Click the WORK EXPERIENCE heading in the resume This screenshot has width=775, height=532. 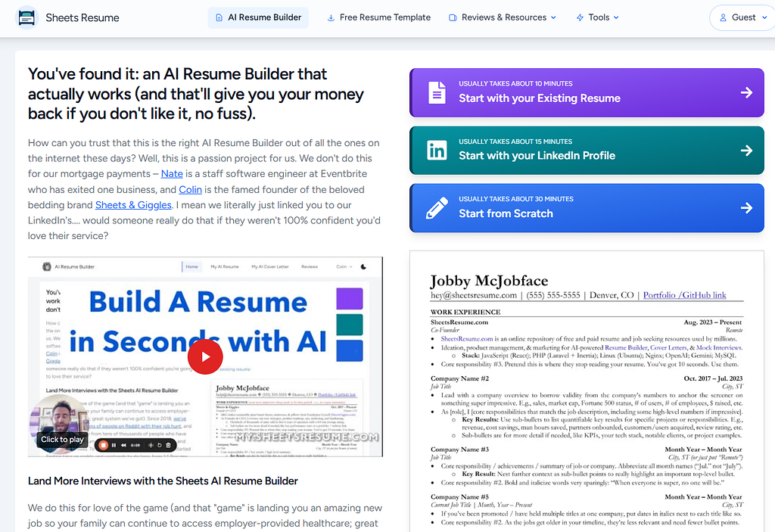point(465,313)
